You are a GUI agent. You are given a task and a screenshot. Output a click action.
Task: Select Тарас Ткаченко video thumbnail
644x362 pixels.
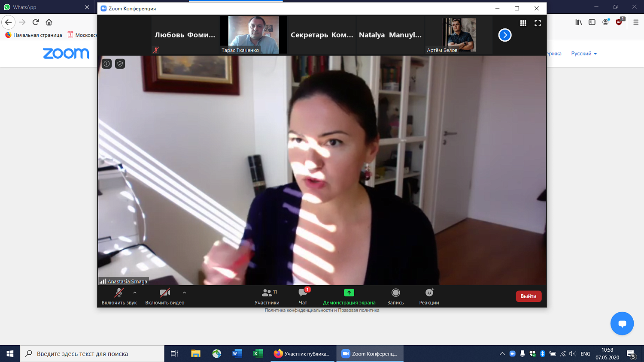pos(253,35)
